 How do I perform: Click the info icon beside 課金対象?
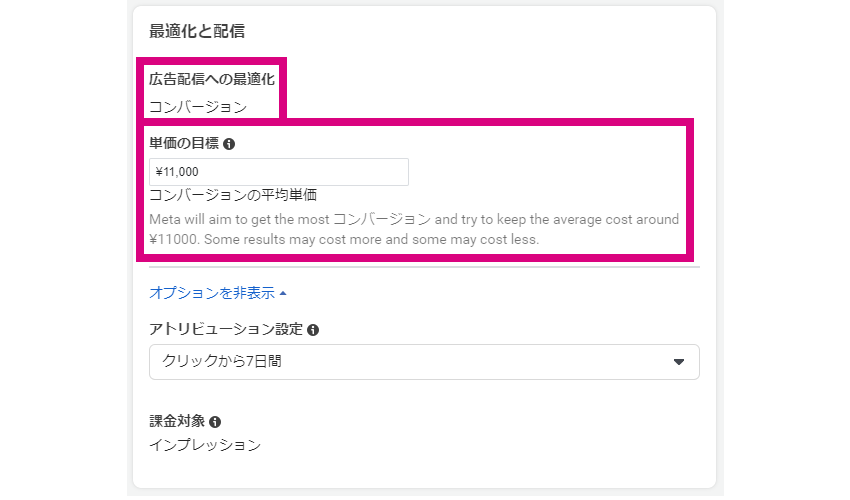coord(215,421)
